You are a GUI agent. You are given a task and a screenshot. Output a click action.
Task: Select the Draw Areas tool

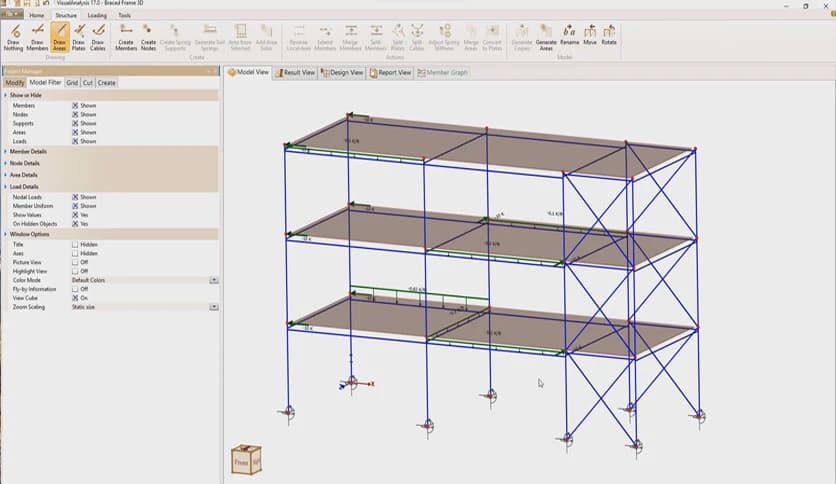59,37
